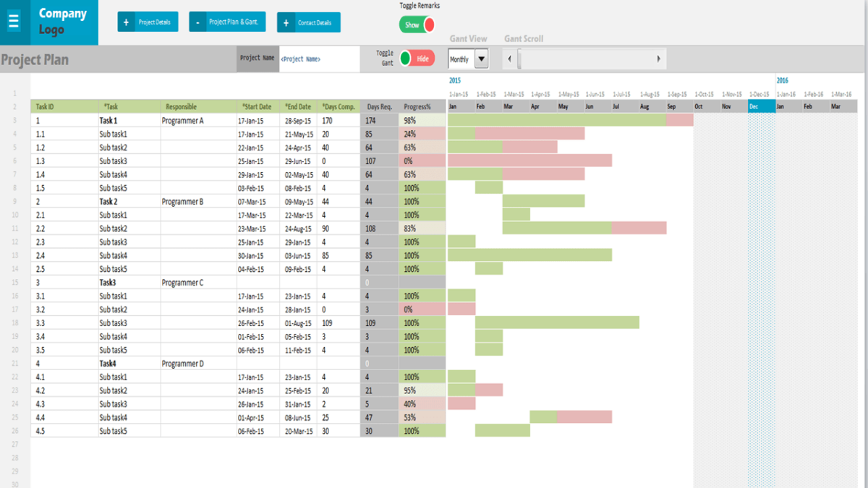Hide the Gantt chart with the Toggle Gant switch

[x=417, y=58]
